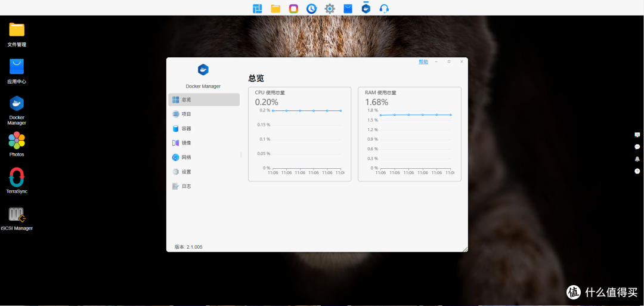The height and width of the screenshot is (306, 644).
Task: Open the blue shopping bag app center in top dock
Action: tap(348, 8)
